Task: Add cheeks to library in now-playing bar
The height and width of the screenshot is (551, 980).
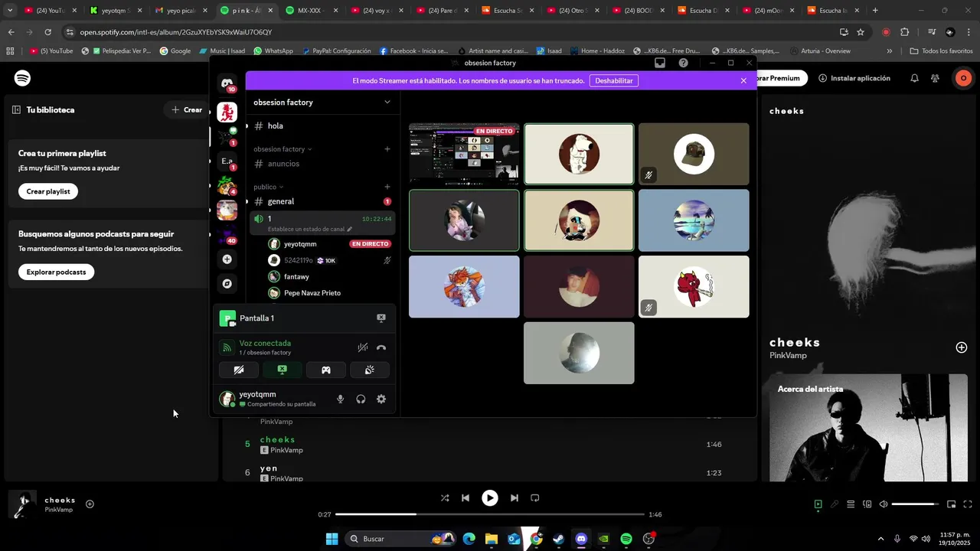Action: 90,504
